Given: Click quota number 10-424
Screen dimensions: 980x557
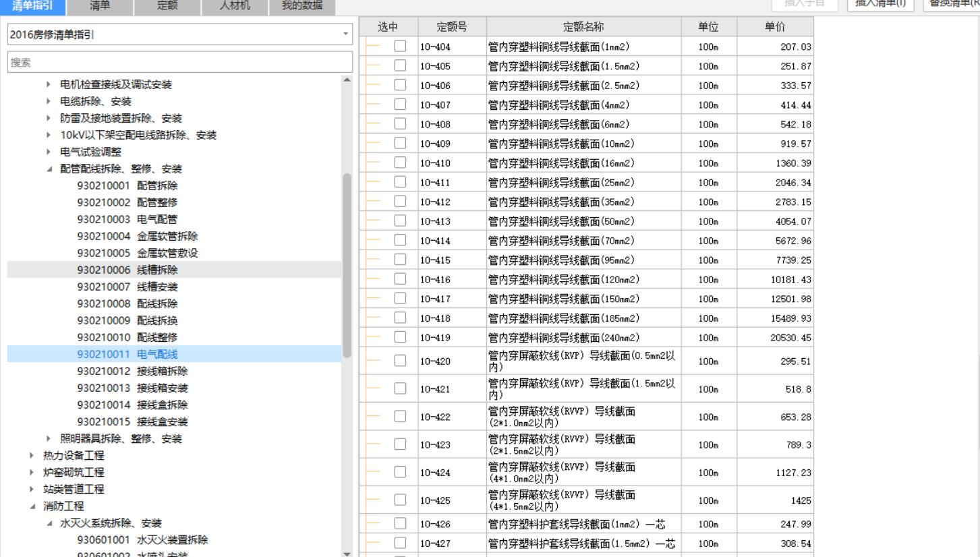Looking at the screenshot, I should (x=435, y=473).
